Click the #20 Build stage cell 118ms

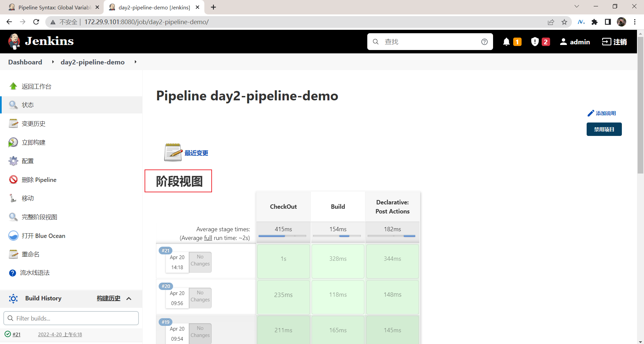(x=338, y=297)
